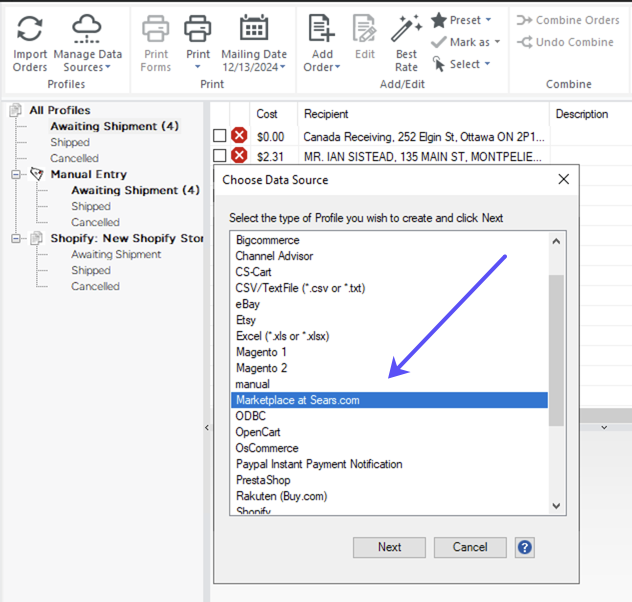
Task: Select Marketplace at Sears.com entry
Action: click(x=389, y=400)
